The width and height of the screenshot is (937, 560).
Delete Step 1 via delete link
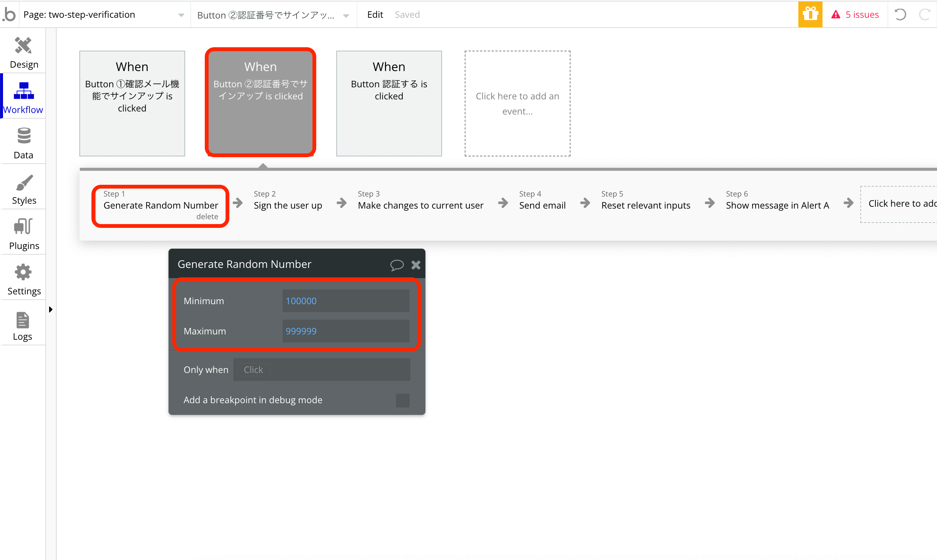(x=207, y=217)
